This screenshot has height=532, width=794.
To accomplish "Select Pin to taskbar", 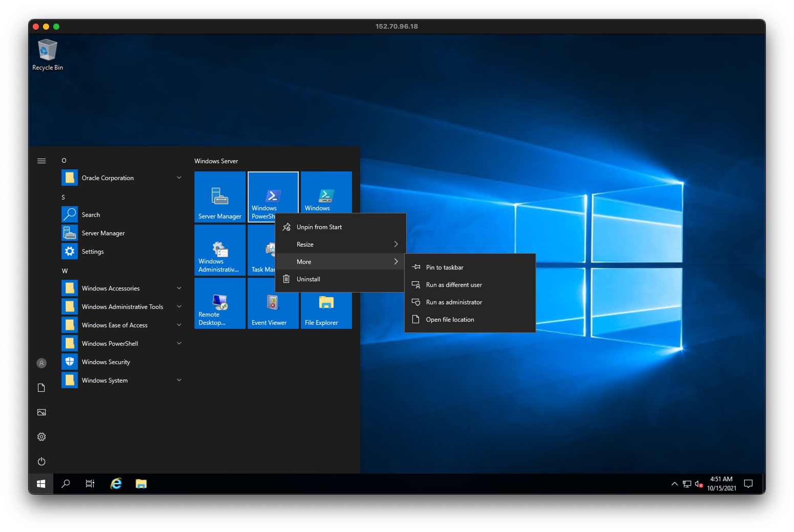I will point(444,267).
